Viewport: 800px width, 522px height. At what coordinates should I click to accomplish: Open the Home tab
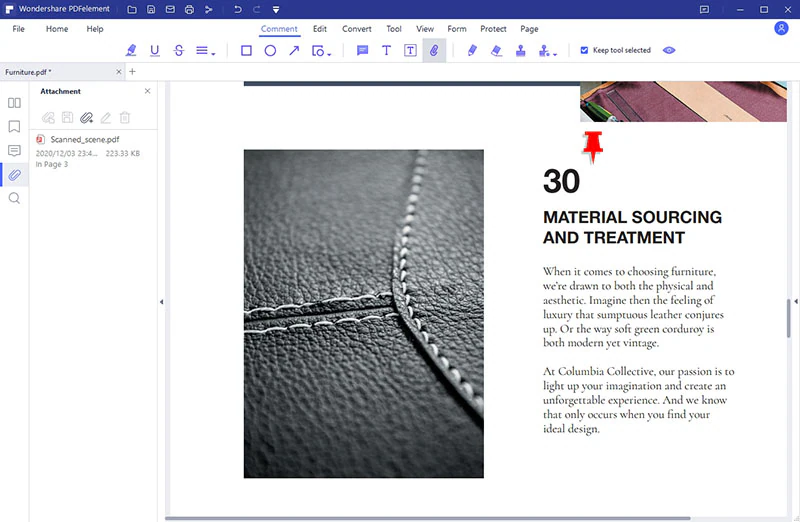coord(57,29)
